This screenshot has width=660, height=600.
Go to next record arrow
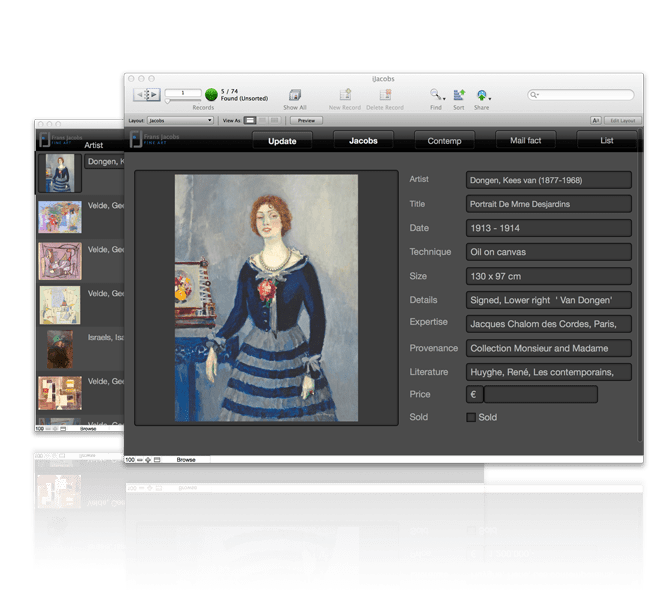[154, 94]
